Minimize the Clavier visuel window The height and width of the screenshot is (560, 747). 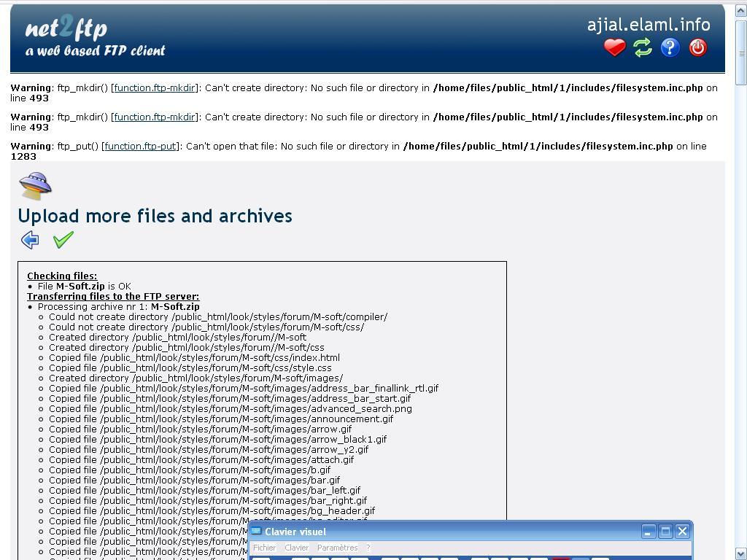649,532
